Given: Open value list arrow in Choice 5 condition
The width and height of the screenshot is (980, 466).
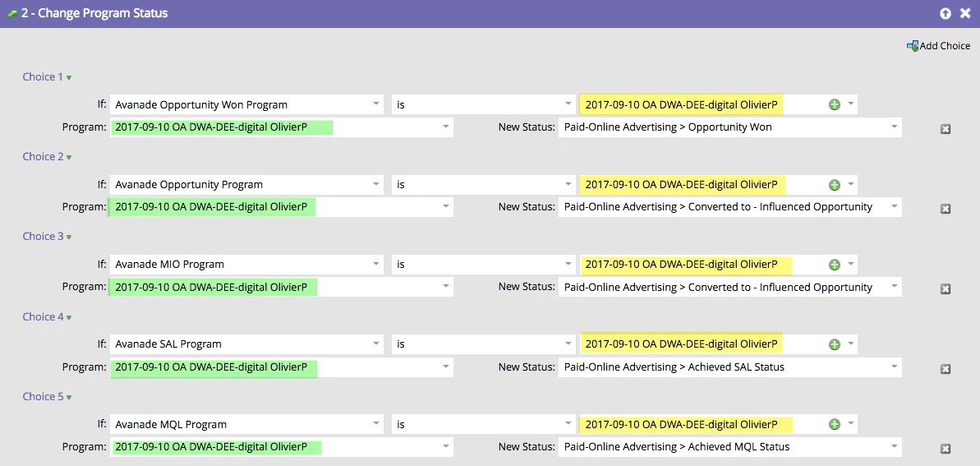Looking at the screenshot, I should [851, 424].
